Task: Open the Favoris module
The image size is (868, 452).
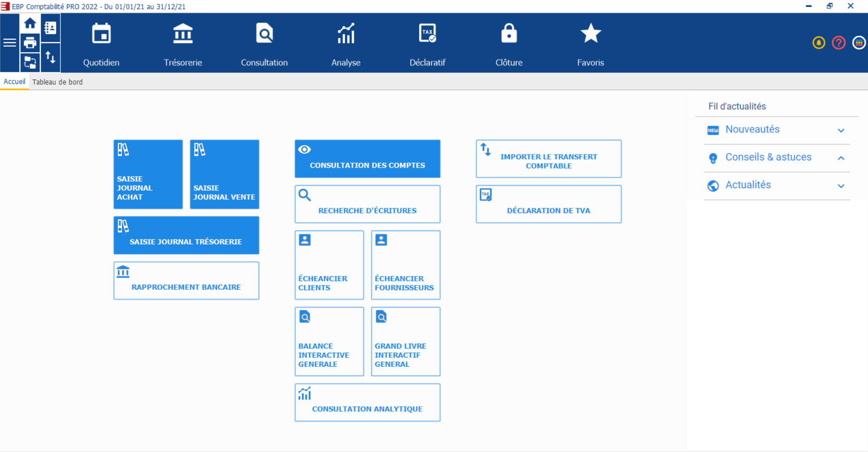Action: click(590, 43)
